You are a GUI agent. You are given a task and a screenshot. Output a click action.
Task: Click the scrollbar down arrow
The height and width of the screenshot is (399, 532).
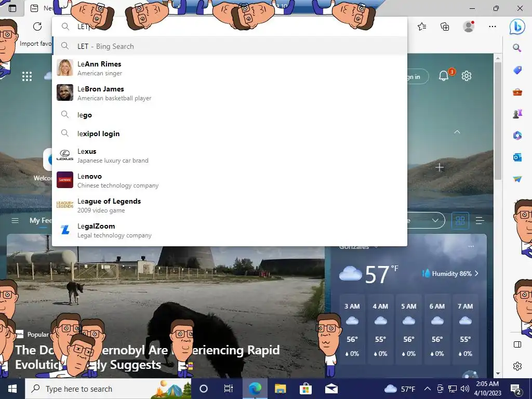click(x=498, y=374)
